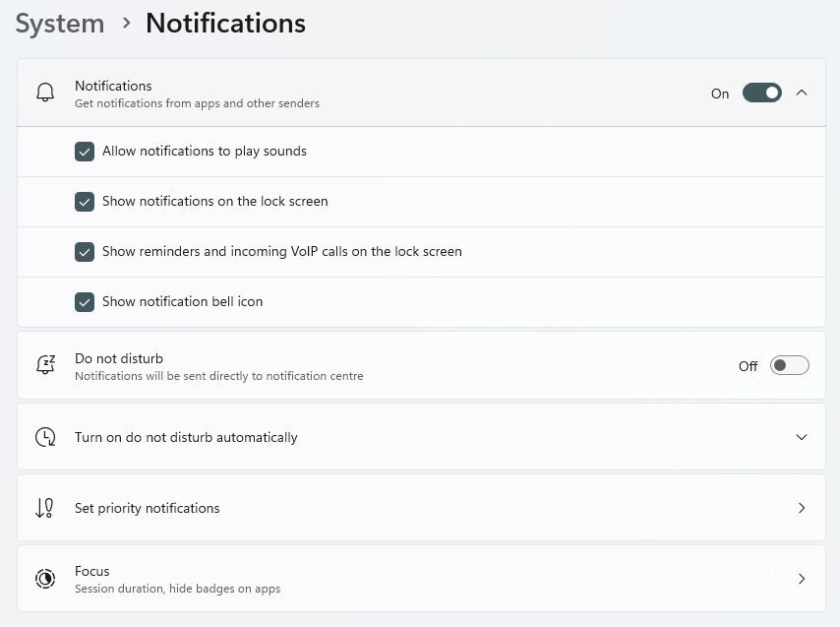Viewport: 840px width, 627px height.
Task: Click the priority notifications exclamation icon
Action: (x=45, y=507)
